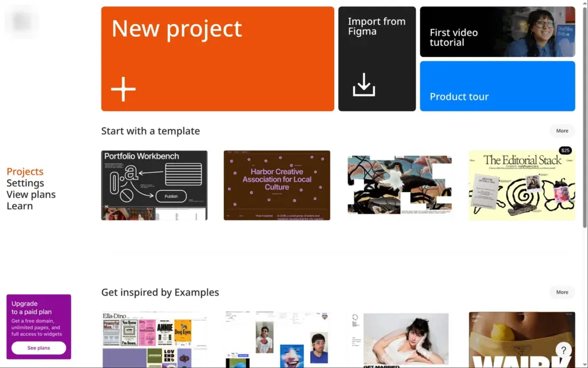Choose the Portfolio Workbench template
588x368 pixels.
tap(154, 185)
